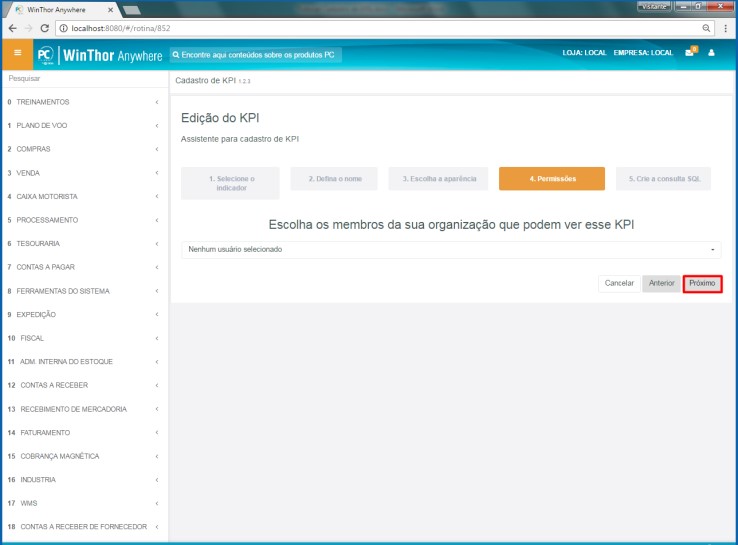
Task: Click the Anterior button
Action: click(661, 283)
